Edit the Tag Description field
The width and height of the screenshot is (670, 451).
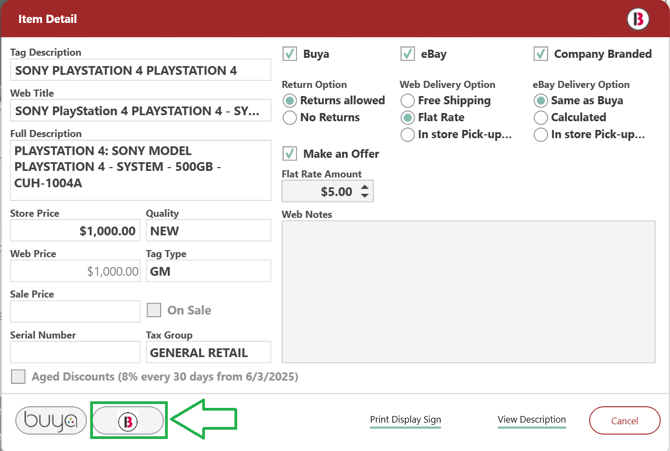141,70
